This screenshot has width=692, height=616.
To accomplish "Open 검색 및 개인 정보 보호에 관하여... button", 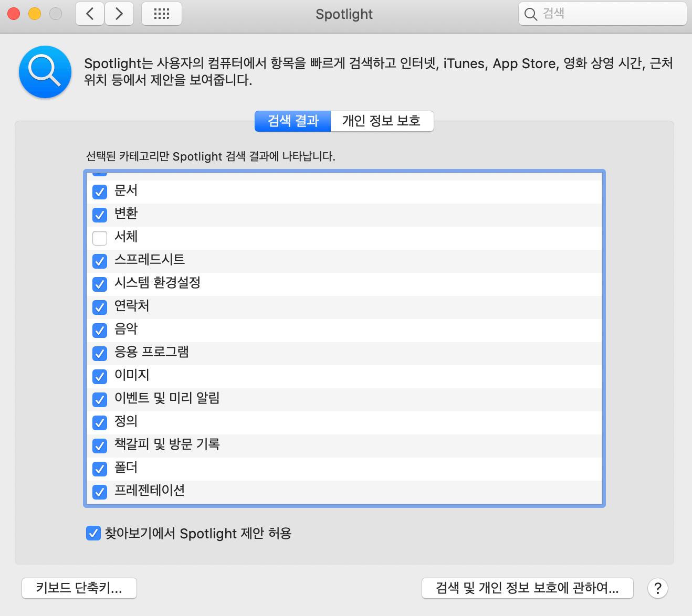I will (528, 588).
